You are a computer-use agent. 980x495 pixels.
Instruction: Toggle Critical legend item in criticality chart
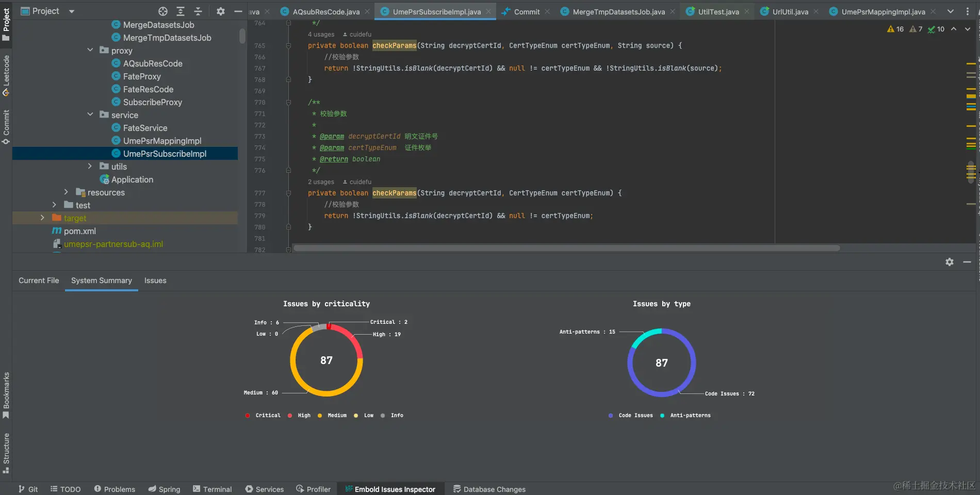[263, 416]
